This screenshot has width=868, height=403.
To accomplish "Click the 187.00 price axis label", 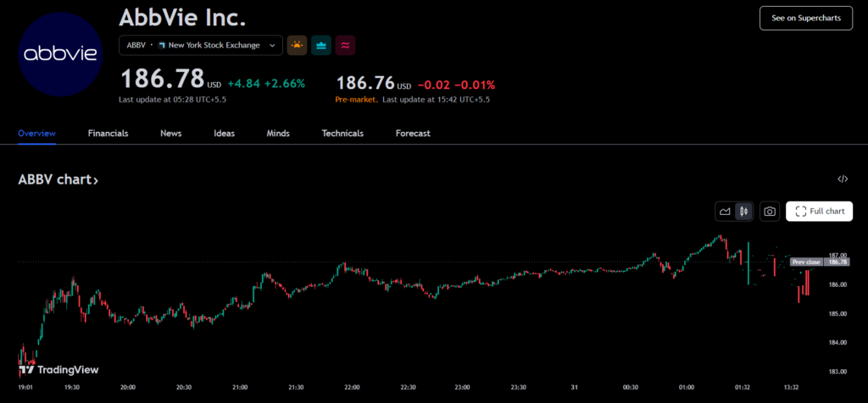I will pos(837,256).
